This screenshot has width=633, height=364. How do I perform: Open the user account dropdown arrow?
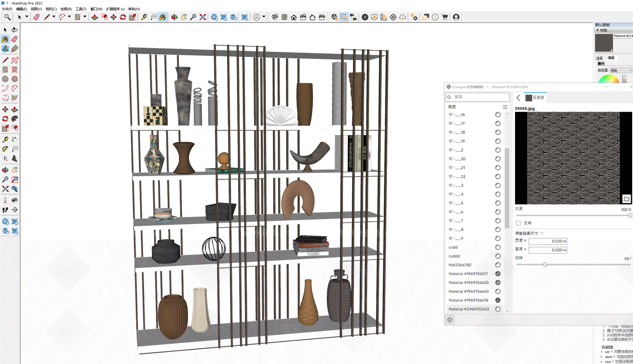(x=264, y=17)
